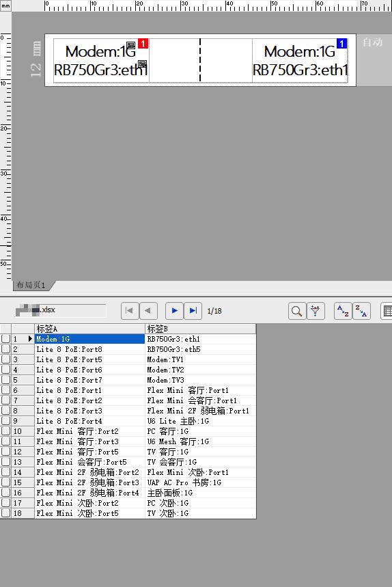
Task: Go to the previous record
Action: click(148, 311)
